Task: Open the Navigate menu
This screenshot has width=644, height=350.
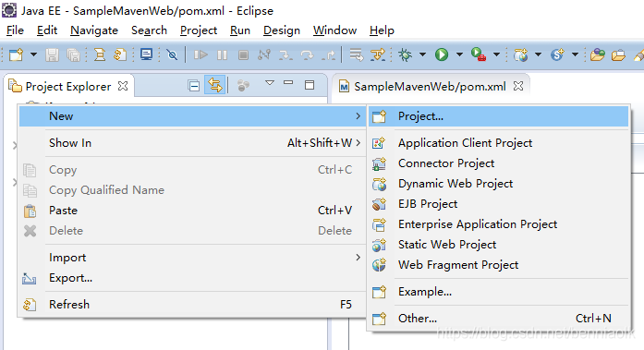Action: coord(94,30)
